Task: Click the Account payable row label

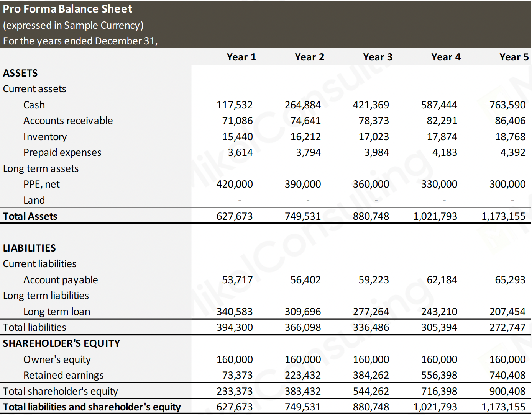Action: tap(61, 280)
